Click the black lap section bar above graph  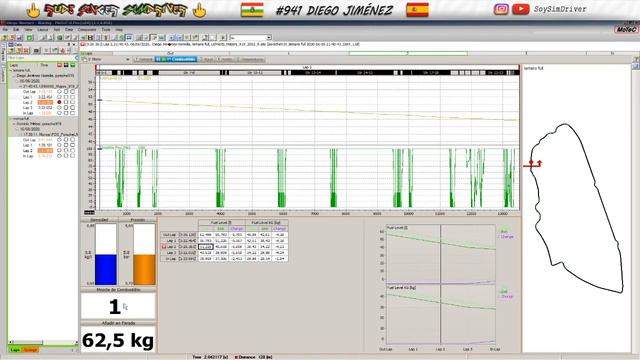click(307, 73)
